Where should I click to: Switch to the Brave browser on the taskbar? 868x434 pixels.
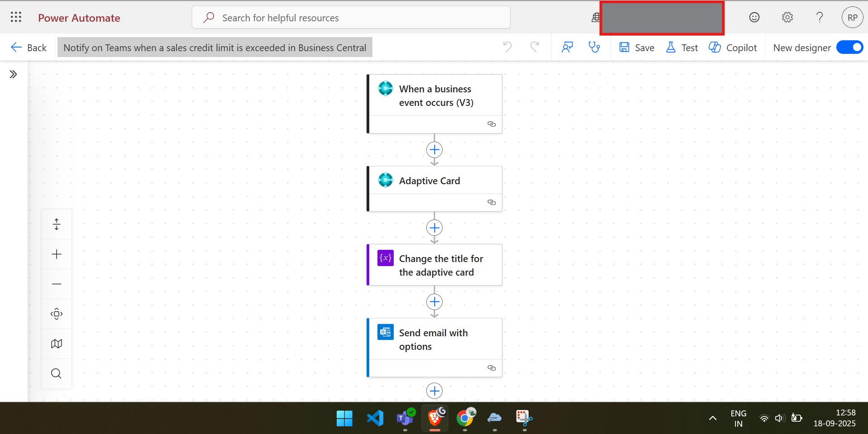click(x=435, y=418)
